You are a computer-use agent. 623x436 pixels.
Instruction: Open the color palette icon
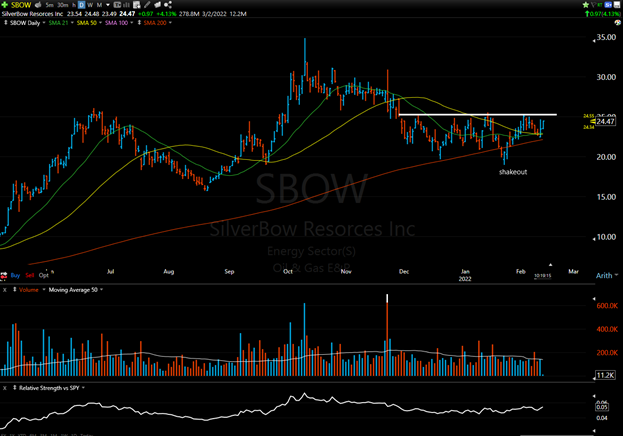pyautogui.click(x=618, y=23)
